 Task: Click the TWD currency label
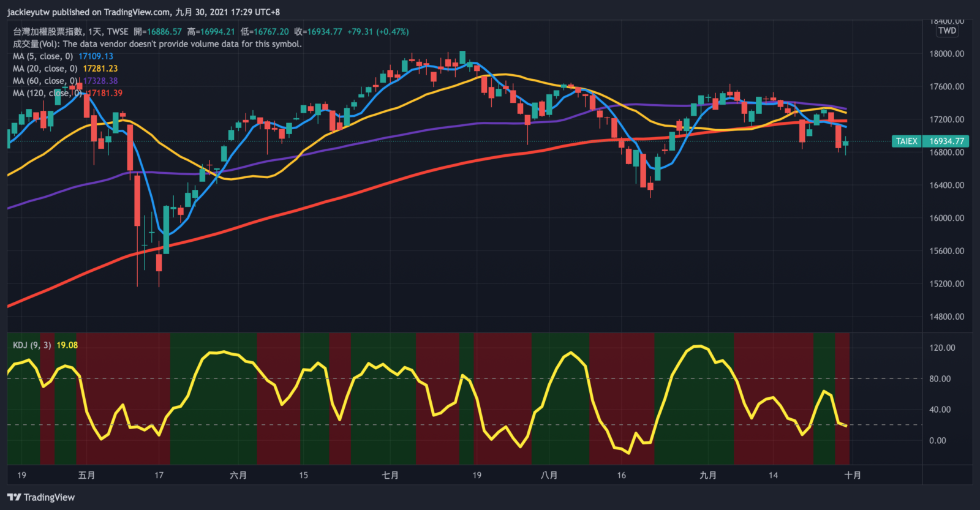pyautogui.click(x=947, y=31)
